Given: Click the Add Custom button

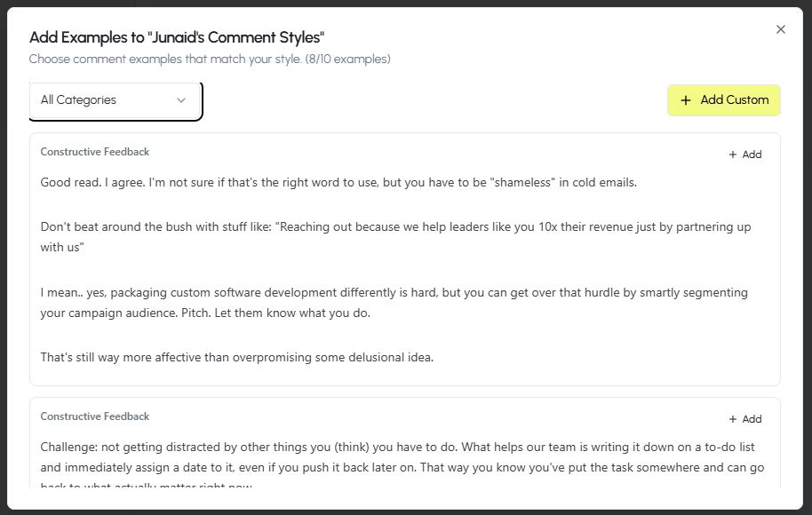Looking at the screenshot, I should coord(724,100).
